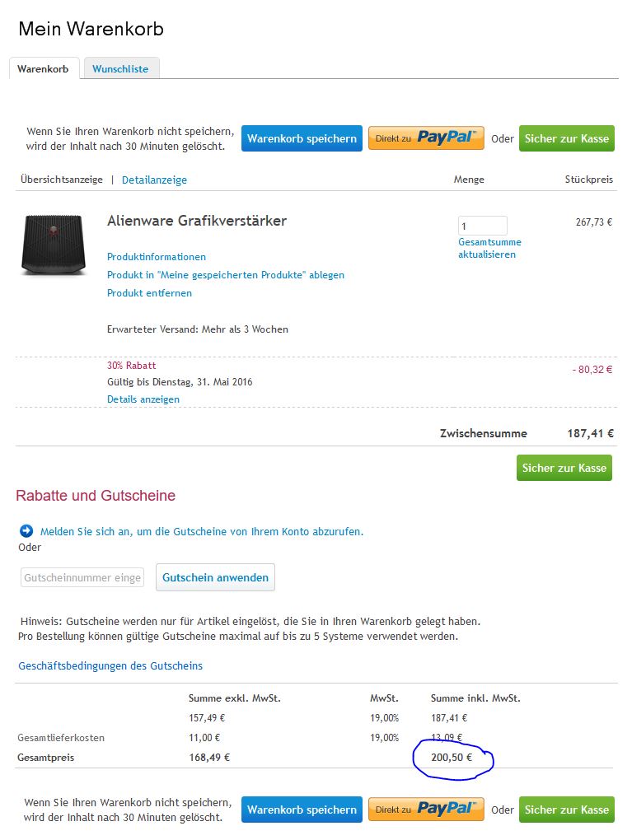Switch to the Wunschliste tab
The image size is (632, 840).
120,68
